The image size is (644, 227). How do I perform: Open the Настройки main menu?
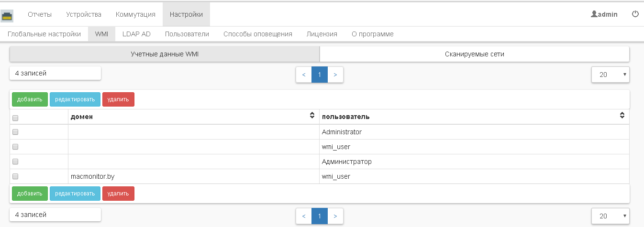(186, 14)
